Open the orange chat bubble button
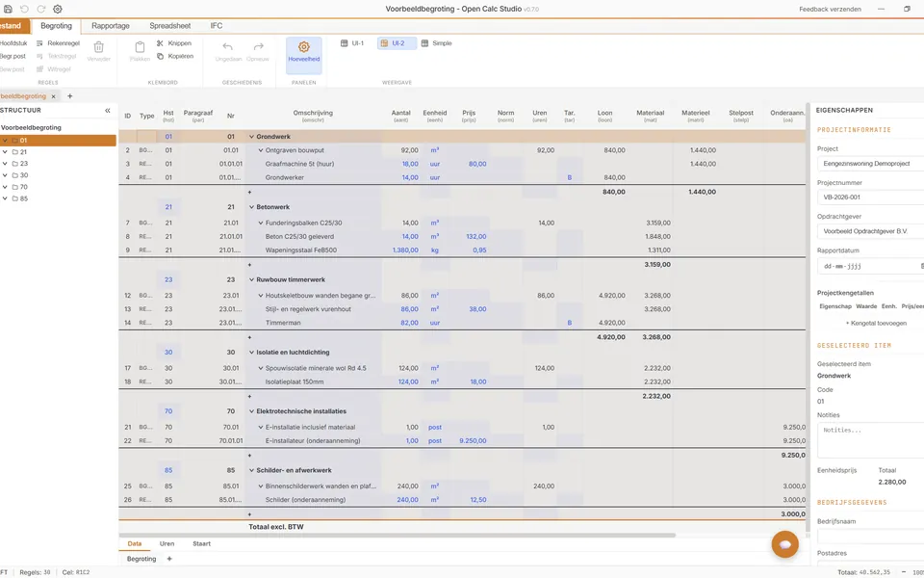Image resolution: width=924 pixels, height=578 pixels. (x=785, y=544)
